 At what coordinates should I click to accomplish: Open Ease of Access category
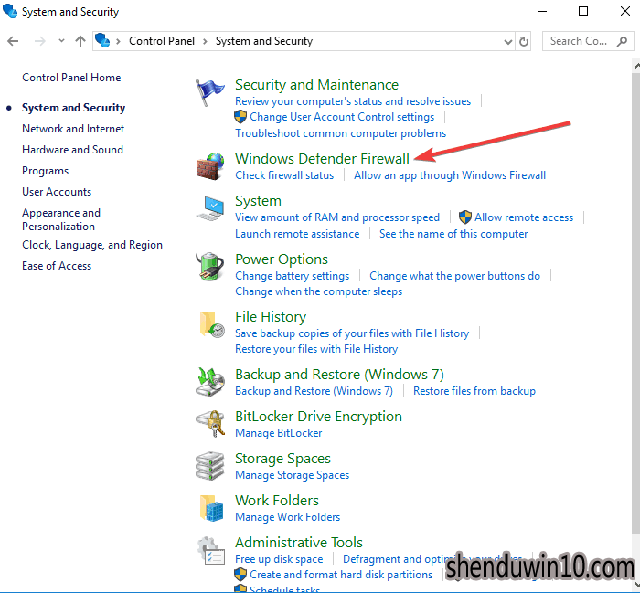57,266
